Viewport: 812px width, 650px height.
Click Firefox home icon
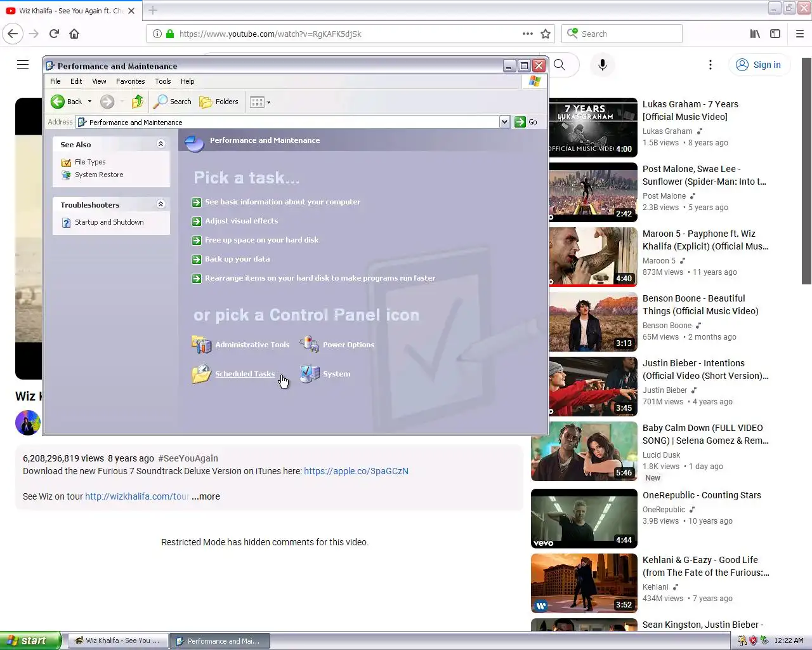(x=74, y=34)
